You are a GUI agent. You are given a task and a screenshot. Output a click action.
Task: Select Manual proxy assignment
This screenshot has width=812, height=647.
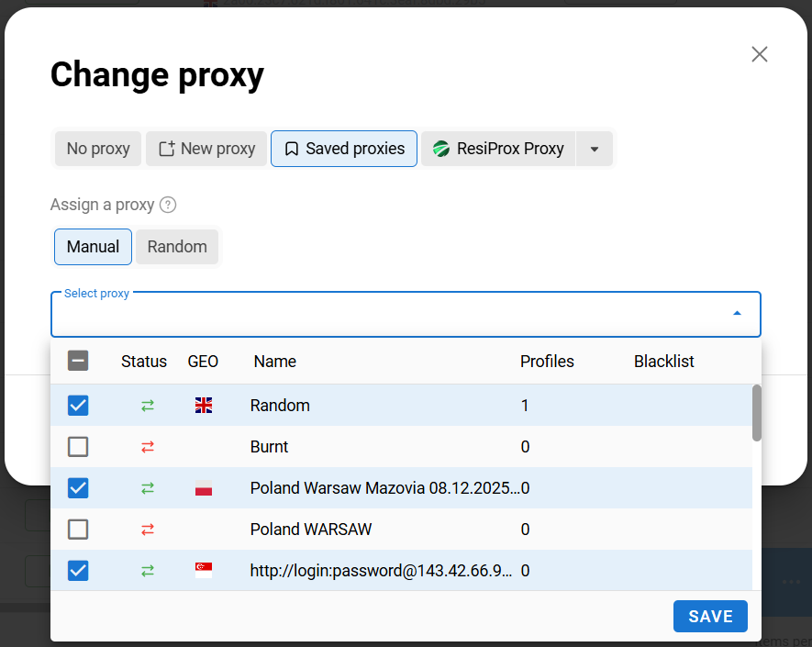(x=94, y=247)
